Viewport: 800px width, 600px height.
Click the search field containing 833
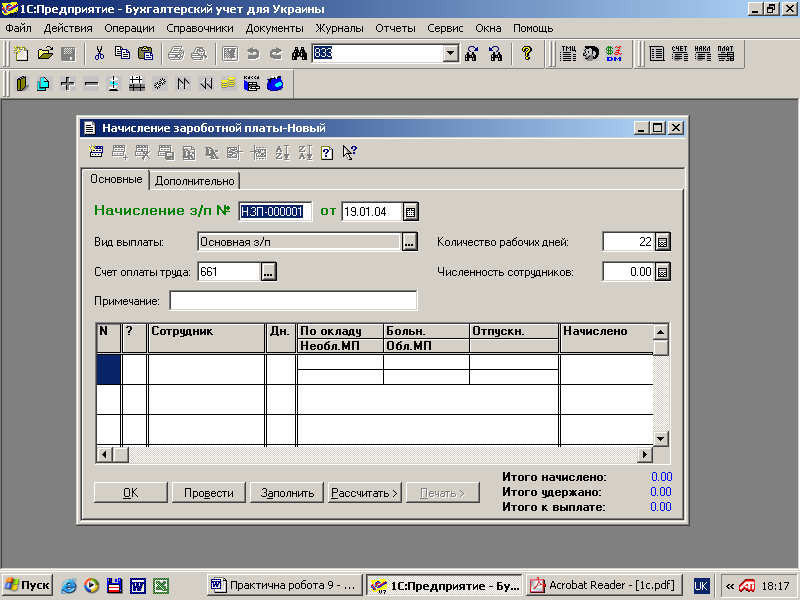[378, 53]
